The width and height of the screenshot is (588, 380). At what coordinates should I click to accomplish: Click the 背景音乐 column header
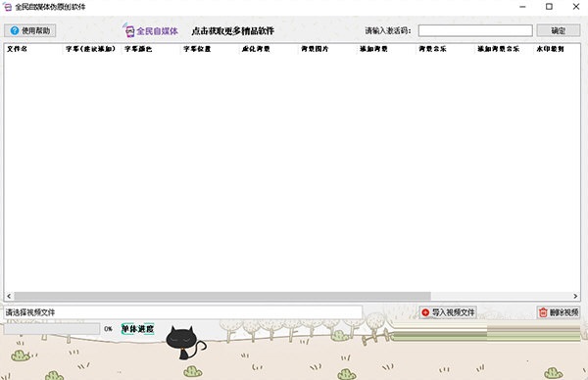coord(445,49)
